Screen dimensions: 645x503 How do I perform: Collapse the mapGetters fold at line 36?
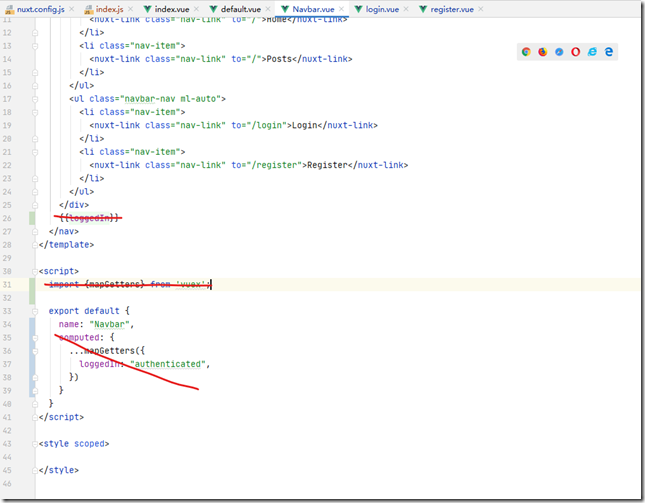pyautogui.click(x=35, y=351)
